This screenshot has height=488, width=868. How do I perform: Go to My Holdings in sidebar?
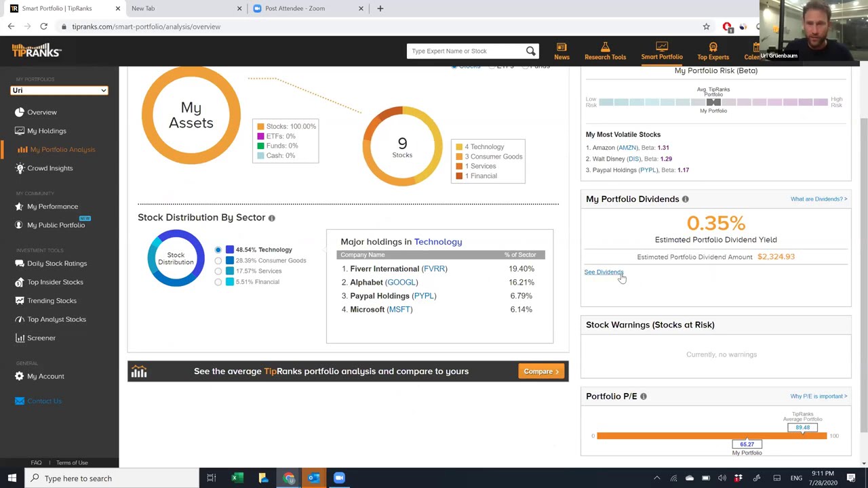point(41,131)
